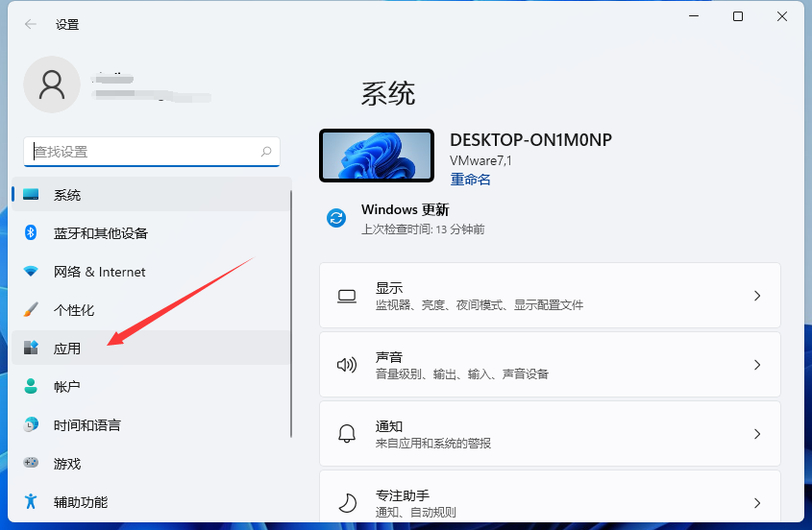812x530 pixels.
Task: Navigate to 帐户 settings
Action: point(150,386)
